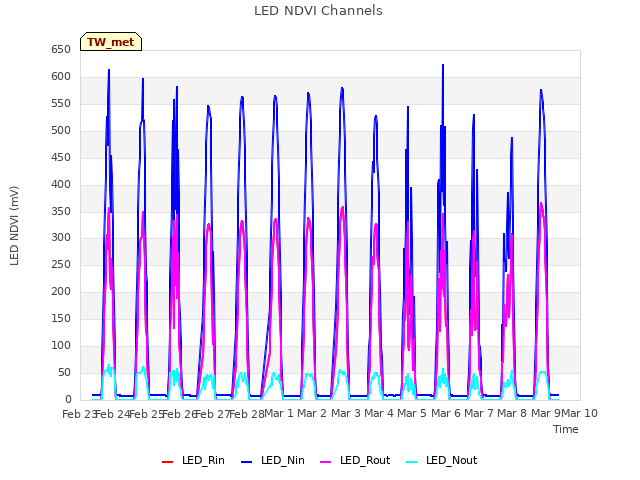Click the x-axis tick Feb 25

pyautogui.click(x=146, y=414)
